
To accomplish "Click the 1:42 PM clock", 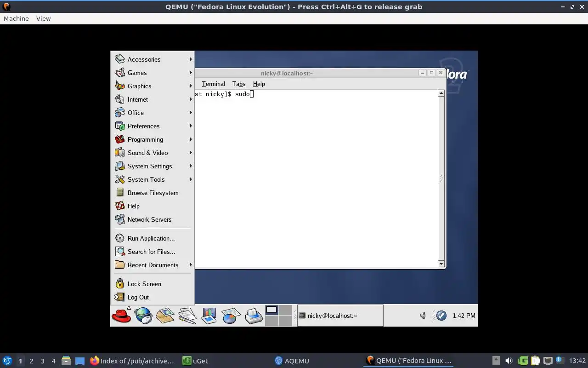I will pyautogui.click(x=464, y=316).
